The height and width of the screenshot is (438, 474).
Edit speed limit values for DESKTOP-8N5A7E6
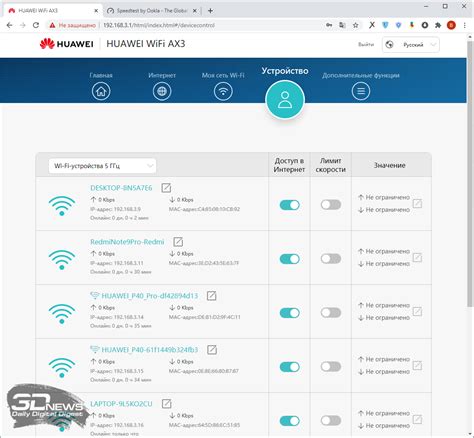(417, 203)
